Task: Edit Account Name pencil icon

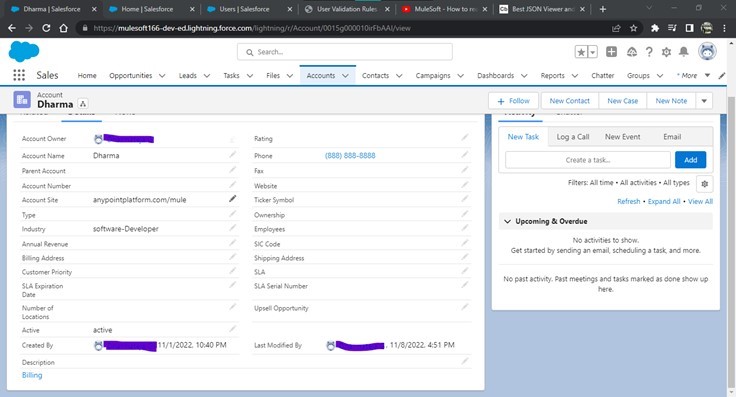Action: coord(232,155)
